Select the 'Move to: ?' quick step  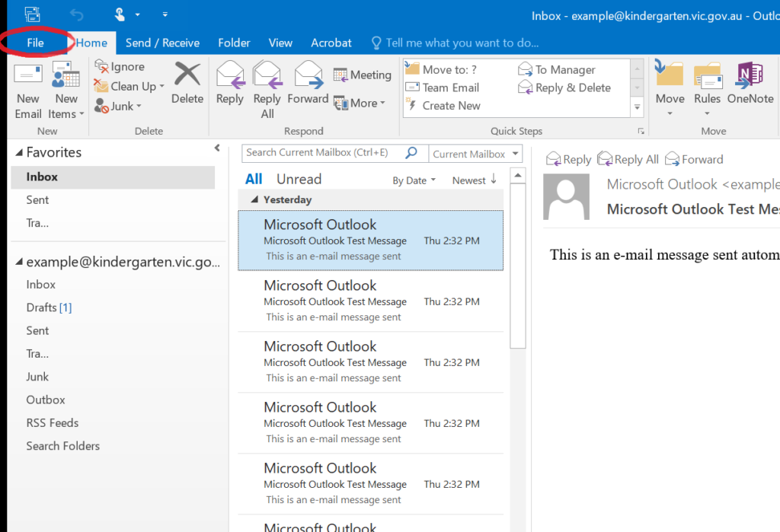(x=441, y=69)
